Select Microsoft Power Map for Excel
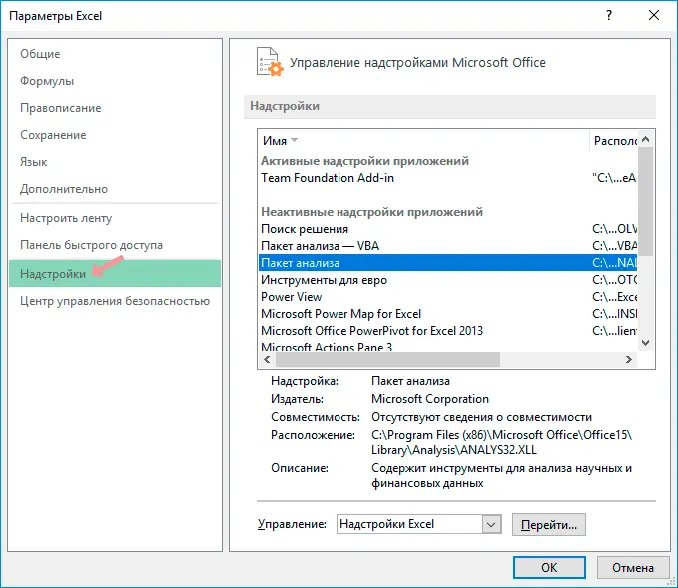 [448, 313]
